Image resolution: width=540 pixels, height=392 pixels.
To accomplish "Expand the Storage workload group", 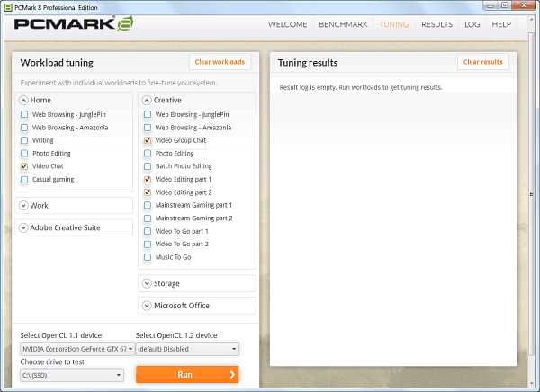I will point(197,283).
